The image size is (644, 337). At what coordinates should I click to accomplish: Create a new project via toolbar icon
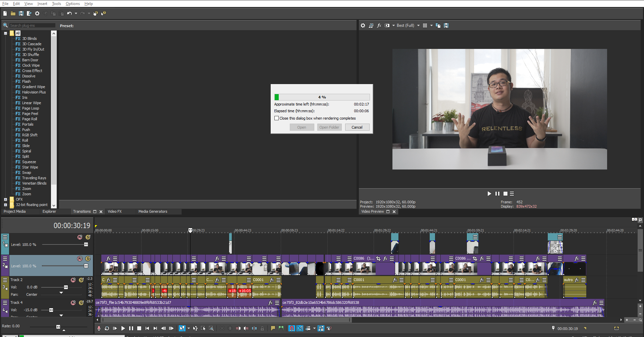(x=5, y=13)
